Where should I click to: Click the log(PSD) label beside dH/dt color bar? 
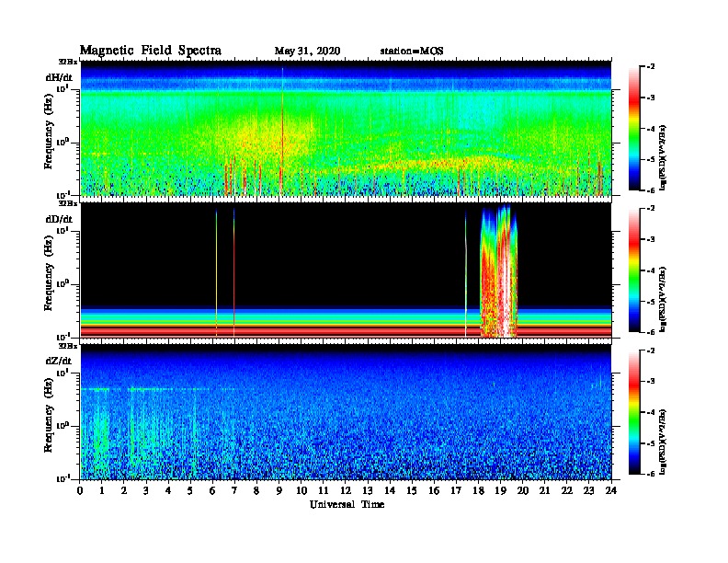tap(663, 157)
